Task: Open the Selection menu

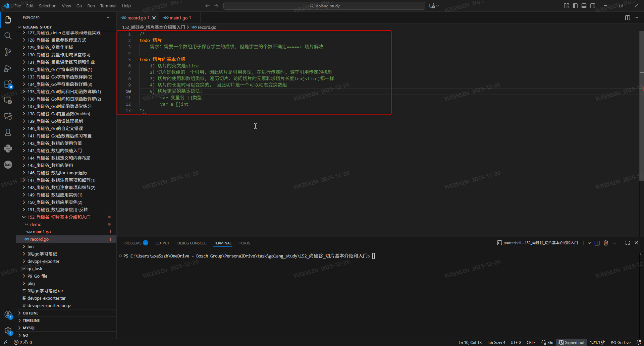Action: tap(48, 6)
